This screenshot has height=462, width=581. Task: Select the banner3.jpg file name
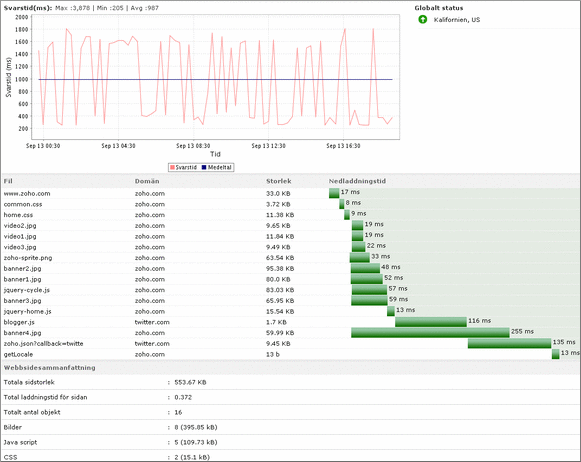(x=22, y=301)
